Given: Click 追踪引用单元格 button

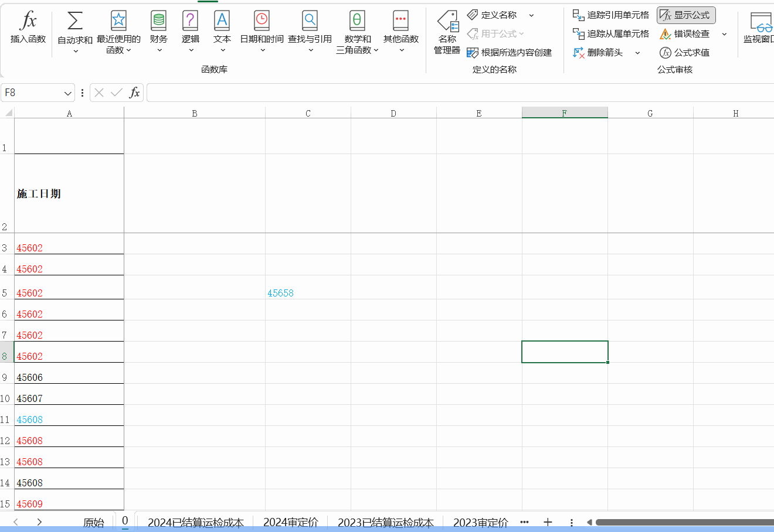Looking at the screenshot, I should coord(611,15).
